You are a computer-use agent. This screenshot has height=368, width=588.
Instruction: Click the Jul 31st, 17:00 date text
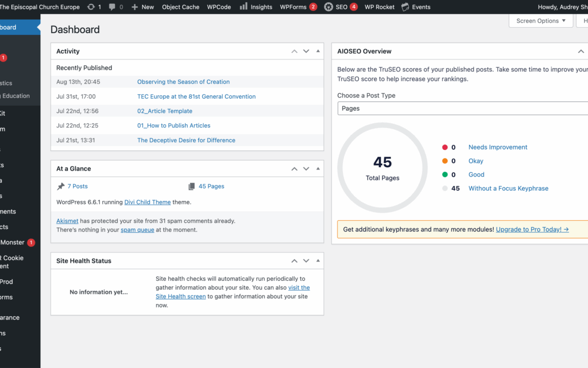pos(76,96)
